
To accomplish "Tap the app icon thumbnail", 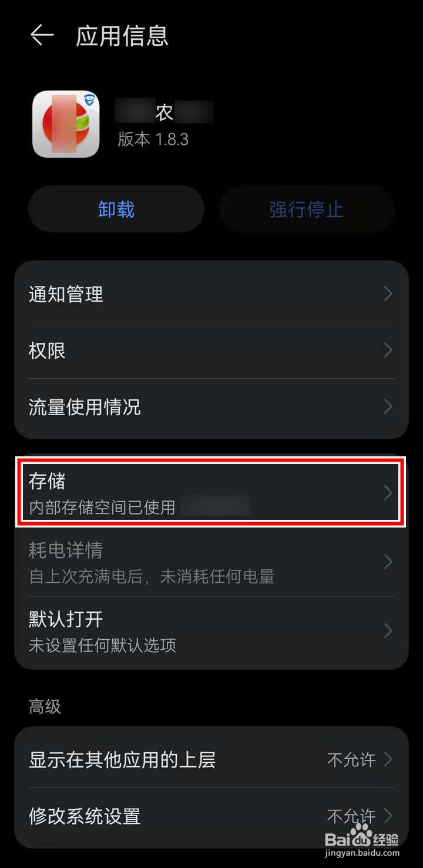I will coord(66,123).
